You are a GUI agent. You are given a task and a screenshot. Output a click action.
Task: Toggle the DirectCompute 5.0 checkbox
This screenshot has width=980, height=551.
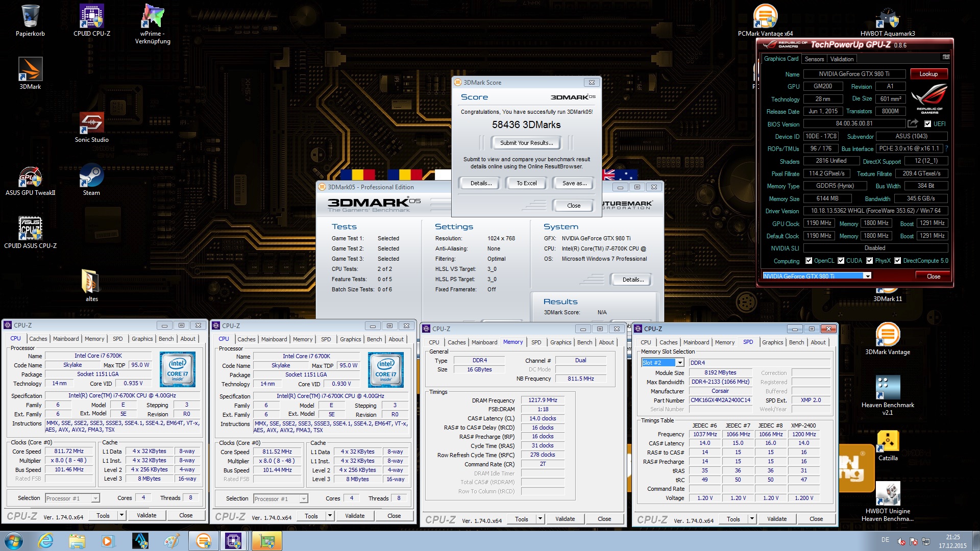coord(897,261)
